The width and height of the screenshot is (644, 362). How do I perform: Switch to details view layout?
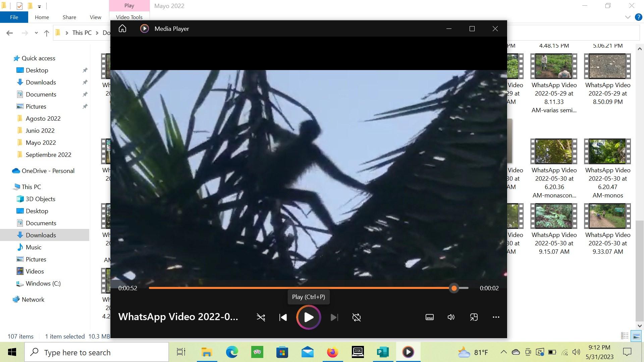(625, 336)
